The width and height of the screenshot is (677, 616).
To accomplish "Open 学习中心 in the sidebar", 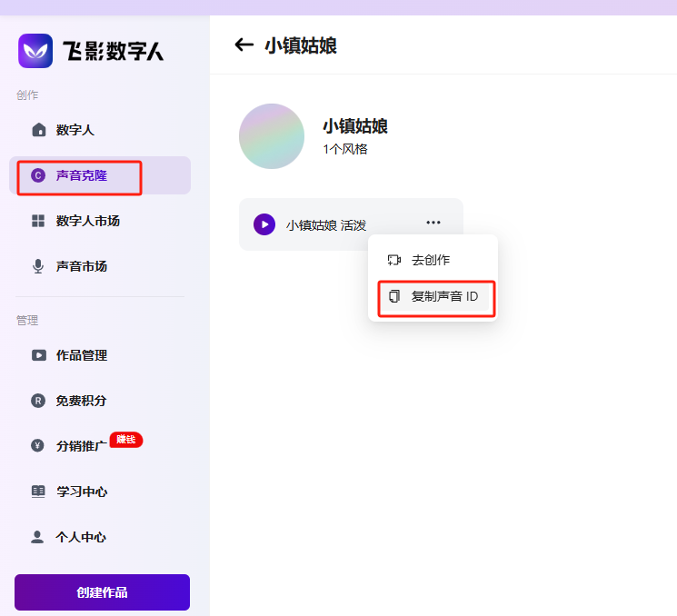I will (100, 492).
